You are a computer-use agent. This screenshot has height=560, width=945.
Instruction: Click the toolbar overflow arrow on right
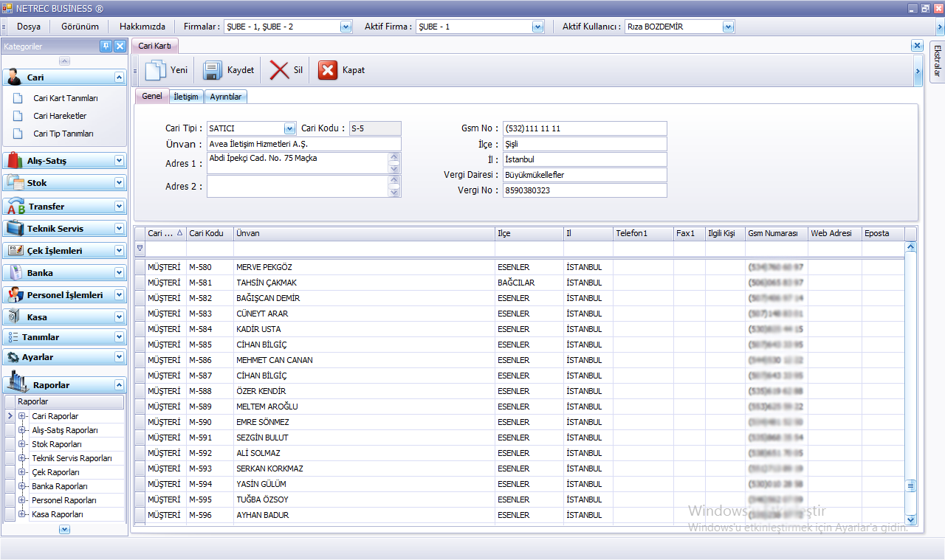918,71
